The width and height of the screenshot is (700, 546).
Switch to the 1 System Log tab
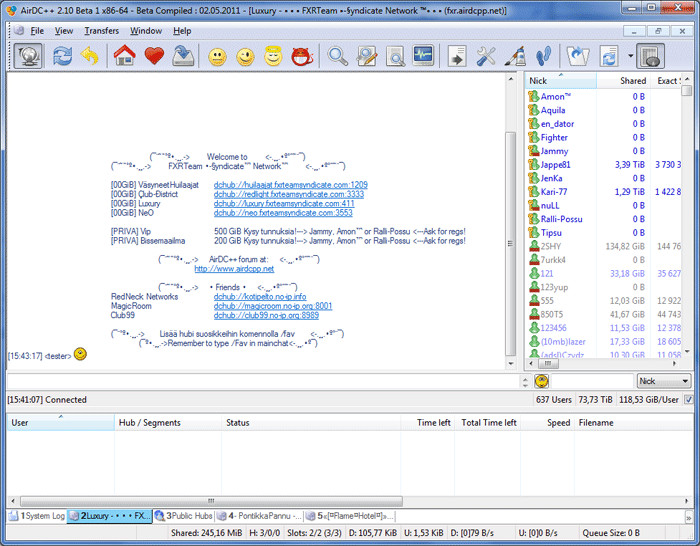[37, 516]
